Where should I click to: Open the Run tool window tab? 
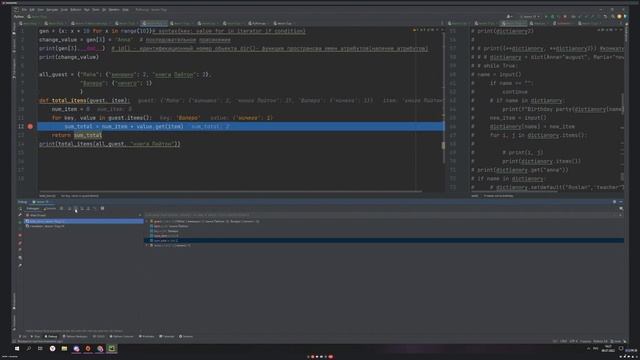36,336
